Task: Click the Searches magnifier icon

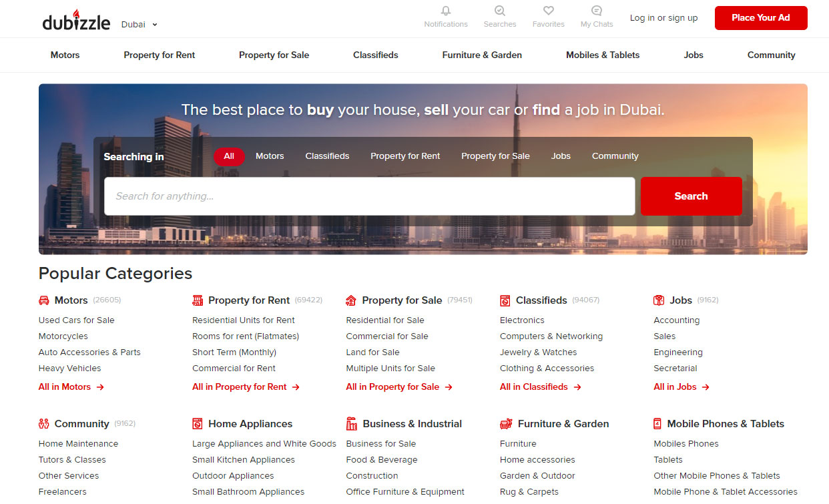Action: [x=500, y=11]
